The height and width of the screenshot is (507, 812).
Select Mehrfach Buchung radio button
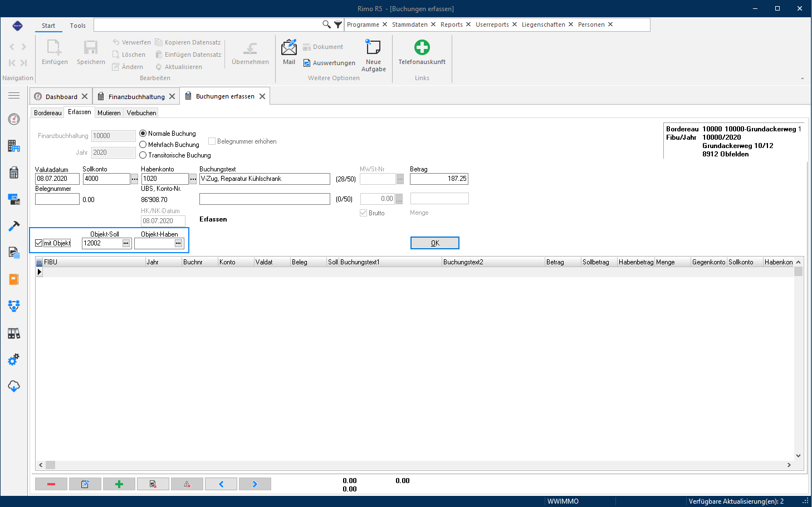coord(143,145)
